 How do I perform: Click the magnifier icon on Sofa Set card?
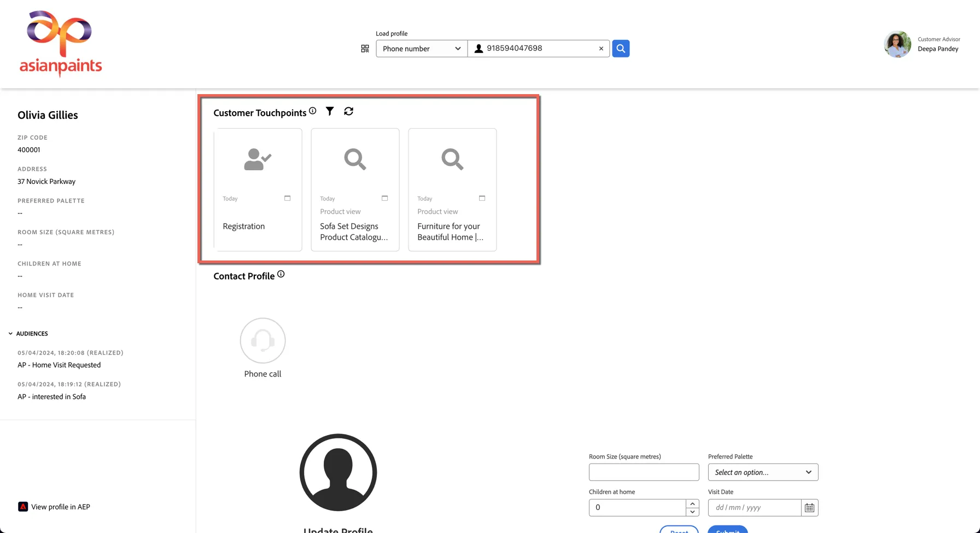(x=355, y=159)
